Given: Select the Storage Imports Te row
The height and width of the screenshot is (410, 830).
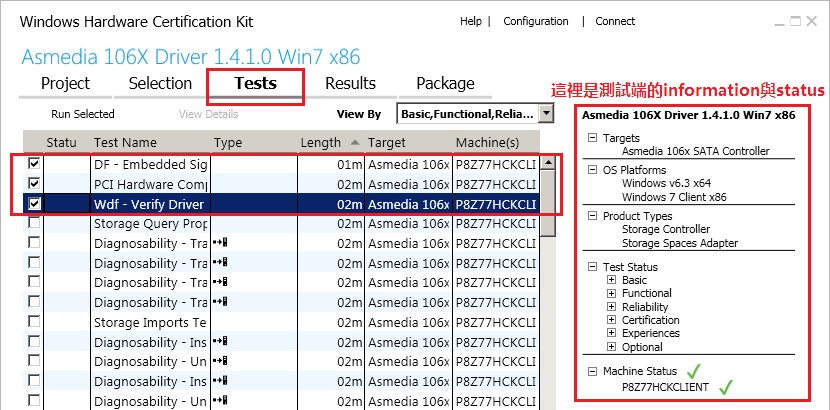Looking at the screenshot, I should tap(282, 322).
